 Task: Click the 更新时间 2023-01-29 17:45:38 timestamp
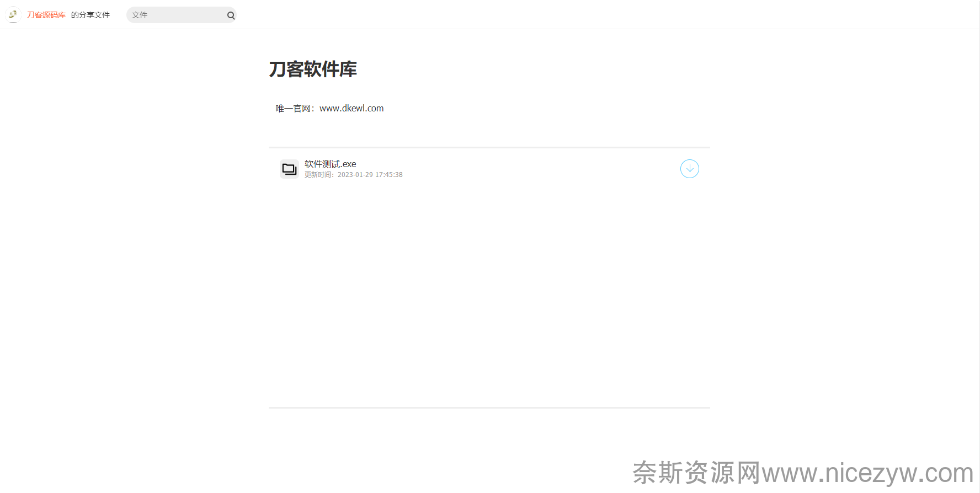point(354,175)
